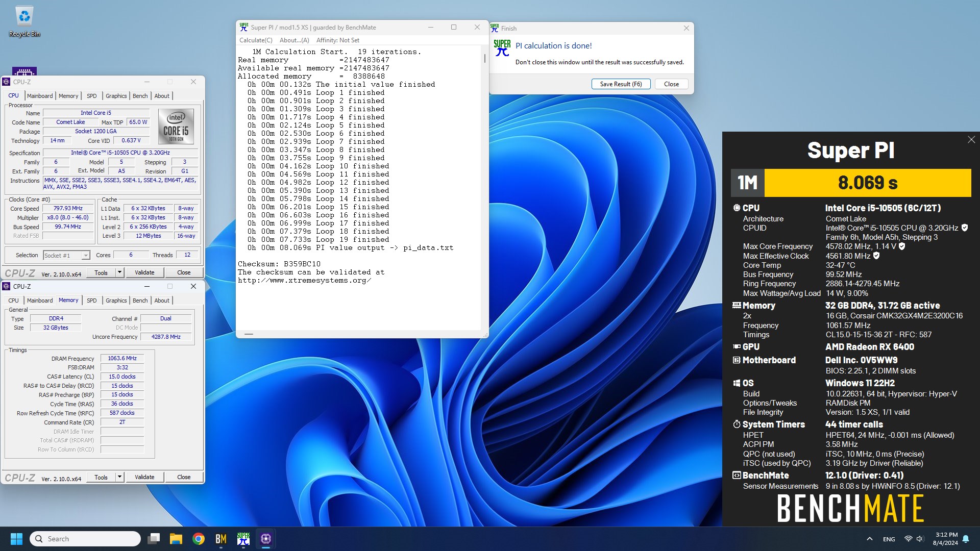Screen dimensions: 980x551
Task: Open About tab in bottom CPU-Z window
Action: click(x=162, y=300)
